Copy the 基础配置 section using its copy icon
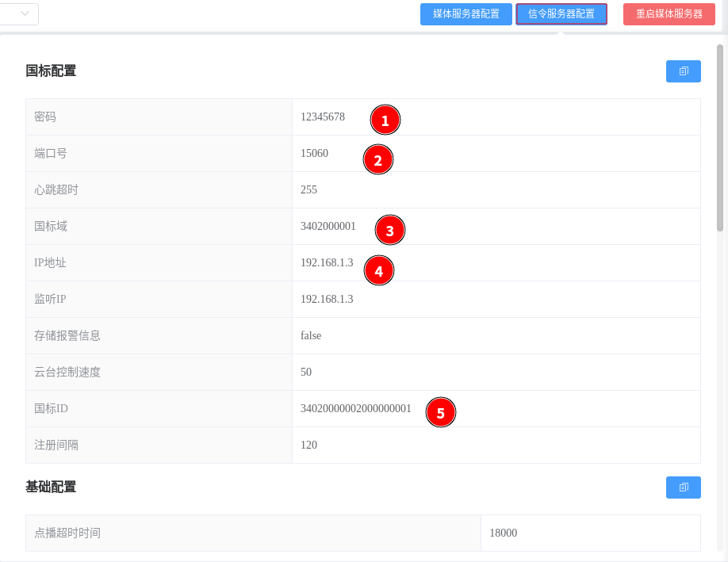The image size is (728, 562). [x=683, y=487]
